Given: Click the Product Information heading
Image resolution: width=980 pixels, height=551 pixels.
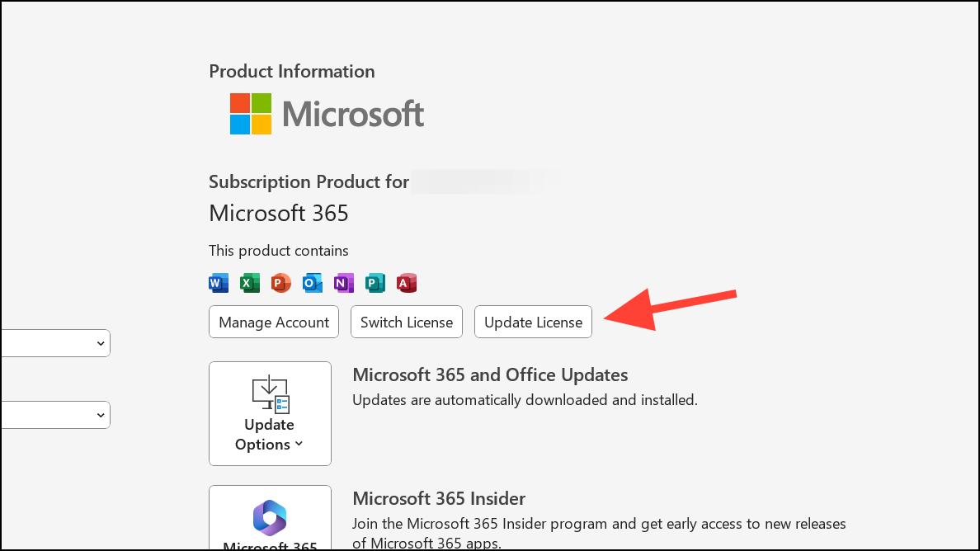Looking at the screenshot, I should pos(291,72).
